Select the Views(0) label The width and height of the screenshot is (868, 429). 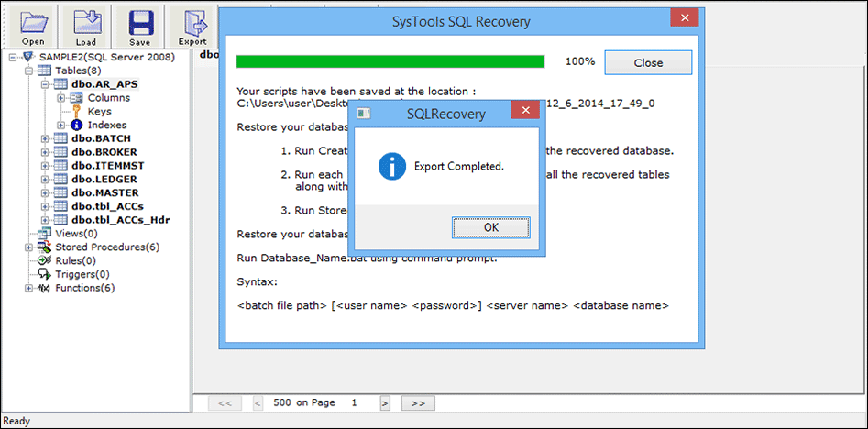click(76, 234)
